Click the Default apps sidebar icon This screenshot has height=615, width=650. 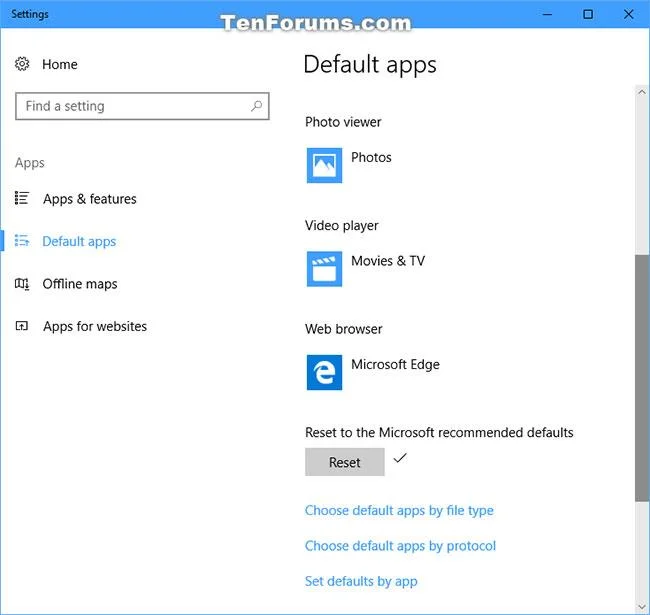[22, 240]
